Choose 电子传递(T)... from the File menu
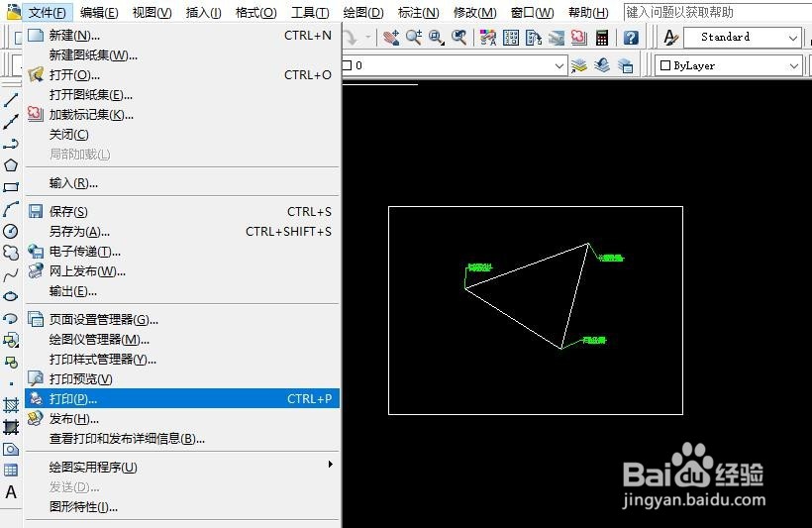Viewport: 812px width, 528px height. [x=182, y=252]
